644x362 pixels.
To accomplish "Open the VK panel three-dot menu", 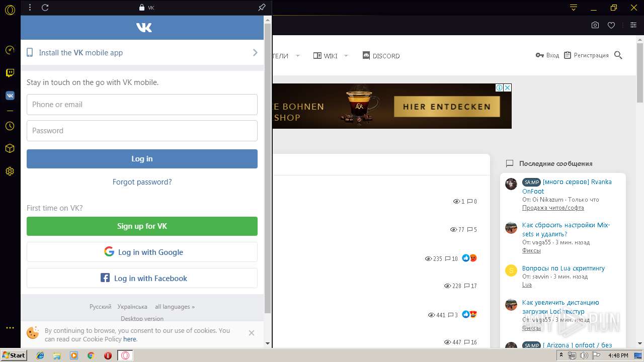I will (30, 8).
